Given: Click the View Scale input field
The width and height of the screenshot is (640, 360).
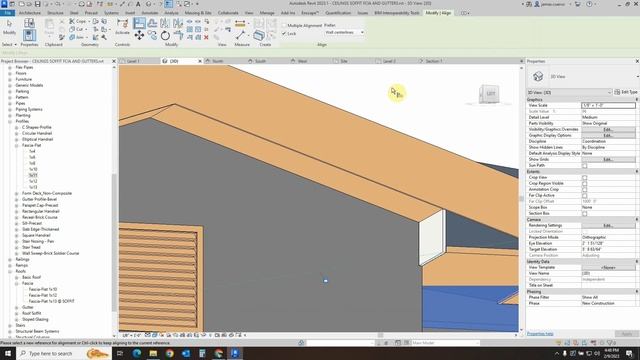Looking at the screenshot, I should coord(608,105).
